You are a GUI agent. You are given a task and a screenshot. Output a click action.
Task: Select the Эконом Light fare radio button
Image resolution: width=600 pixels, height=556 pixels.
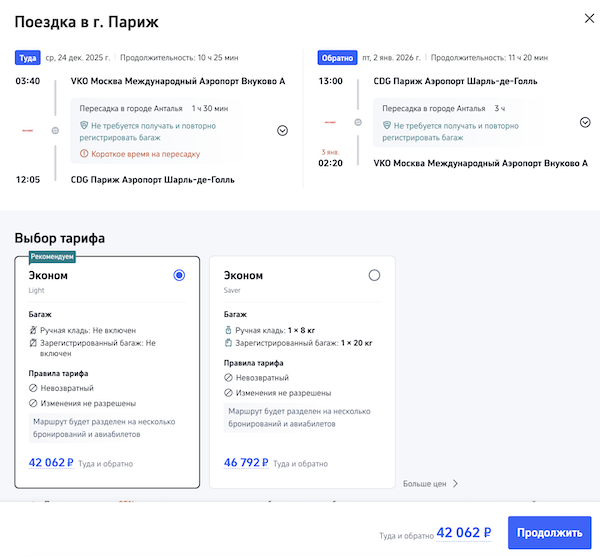(x=179, y=275)
